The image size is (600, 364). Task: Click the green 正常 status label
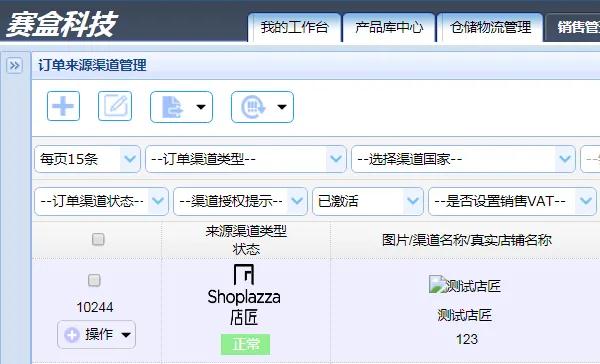pos(245,344)
